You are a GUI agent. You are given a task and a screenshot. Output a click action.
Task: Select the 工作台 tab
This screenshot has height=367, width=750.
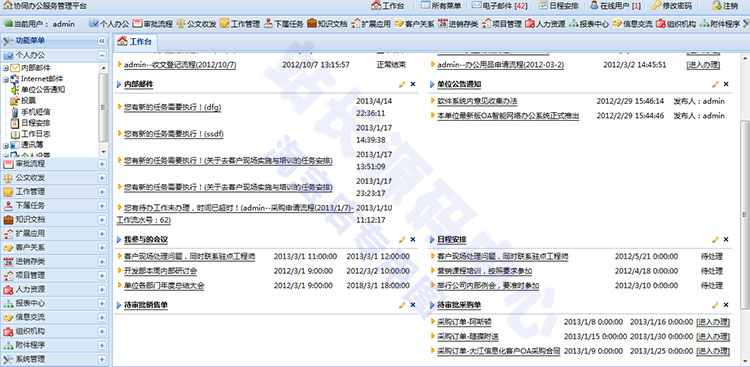pos(135,42)
